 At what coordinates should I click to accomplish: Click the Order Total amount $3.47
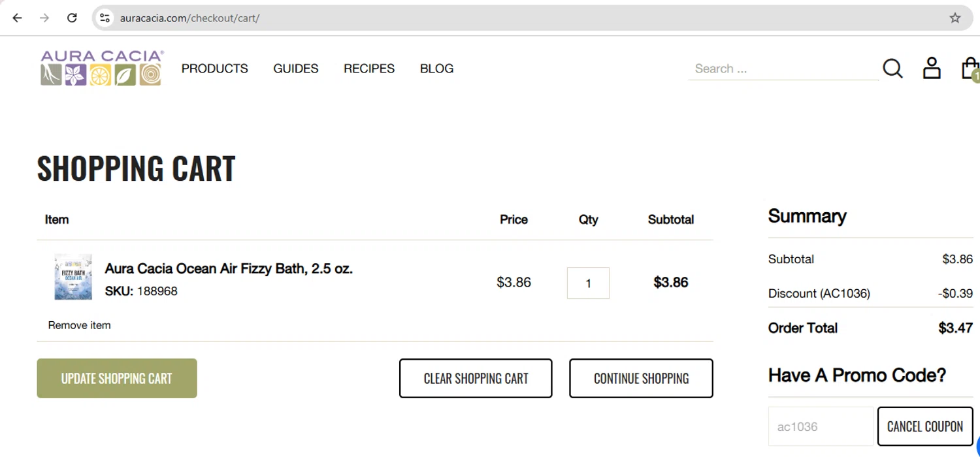(x=956, y=328)
